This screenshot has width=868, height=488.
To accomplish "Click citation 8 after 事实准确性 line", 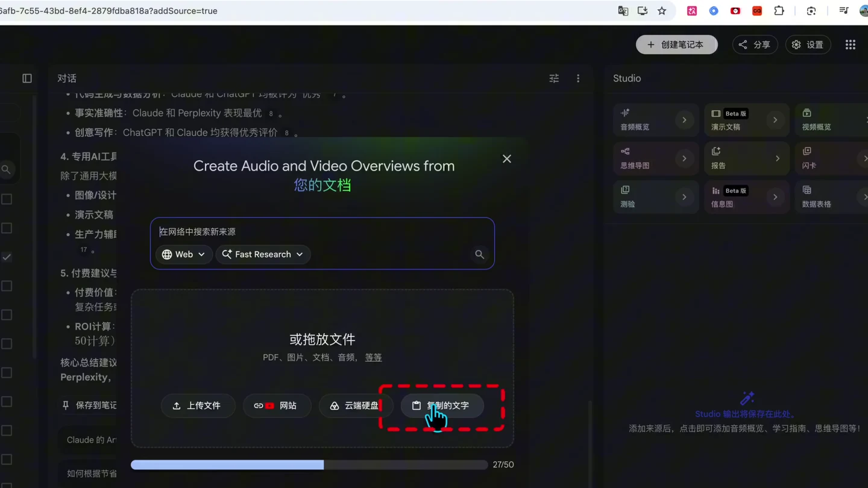I will pos(271,114).
